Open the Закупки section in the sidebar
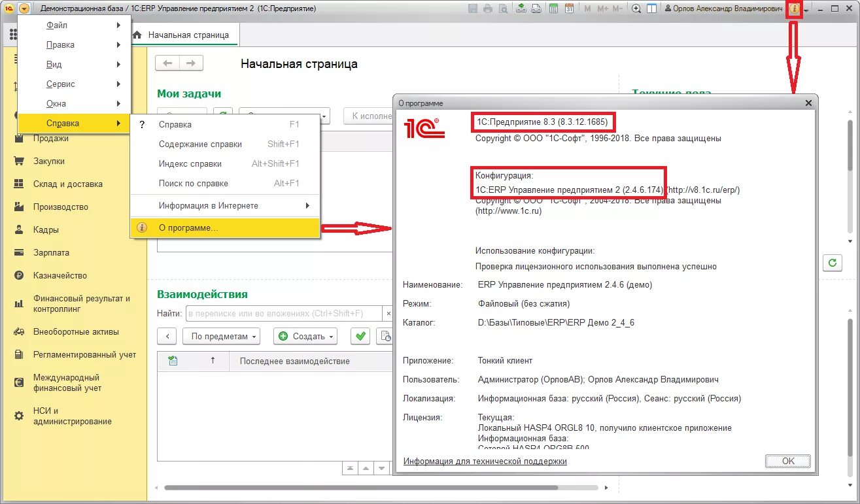The height and width of the screenshot is (504, 860). [49, 161]
